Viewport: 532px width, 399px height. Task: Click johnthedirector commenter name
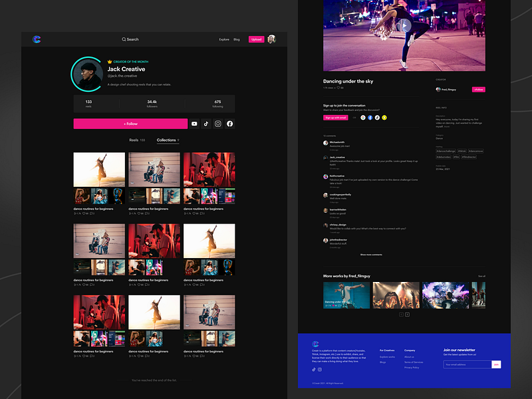click(x=338, y=240)
